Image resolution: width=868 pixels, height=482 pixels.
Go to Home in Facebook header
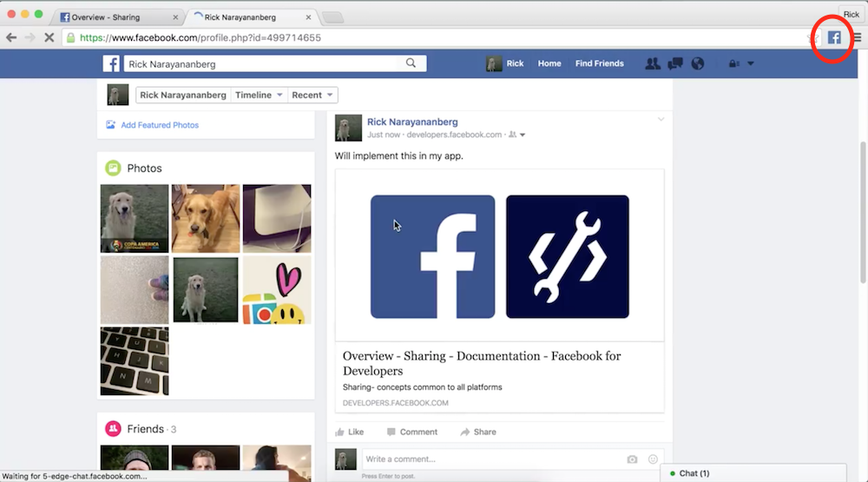click(x=549, y=63)
